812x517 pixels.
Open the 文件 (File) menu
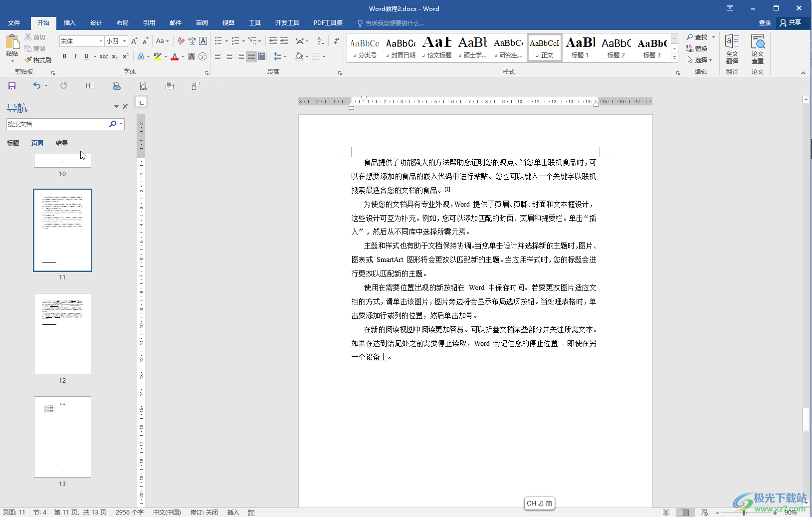coord(14,23)
